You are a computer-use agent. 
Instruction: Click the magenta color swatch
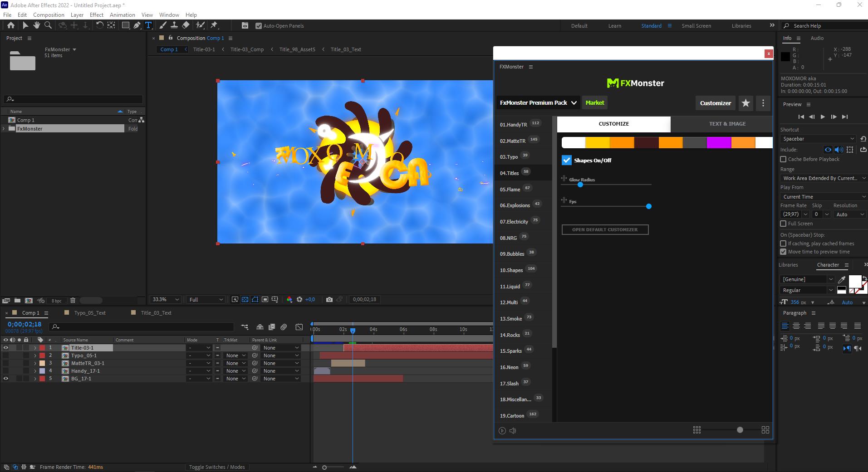[x=719, y=143]
